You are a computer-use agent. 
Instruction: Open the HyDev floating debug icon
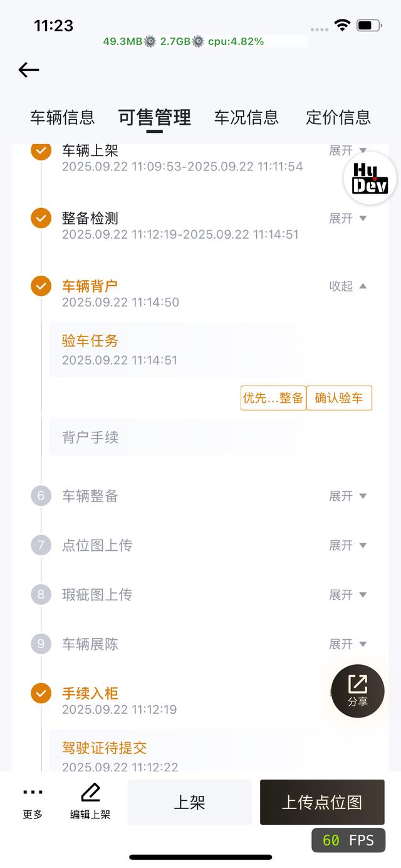click(370, 179)
